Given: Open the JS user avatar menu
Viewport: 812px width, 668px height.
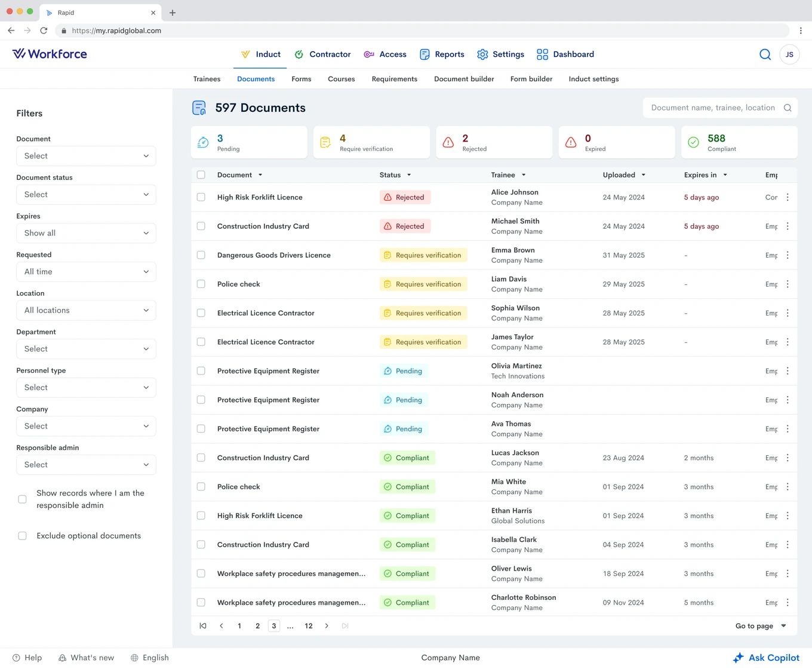Looking at the screenshot, I should coord(789,54).
